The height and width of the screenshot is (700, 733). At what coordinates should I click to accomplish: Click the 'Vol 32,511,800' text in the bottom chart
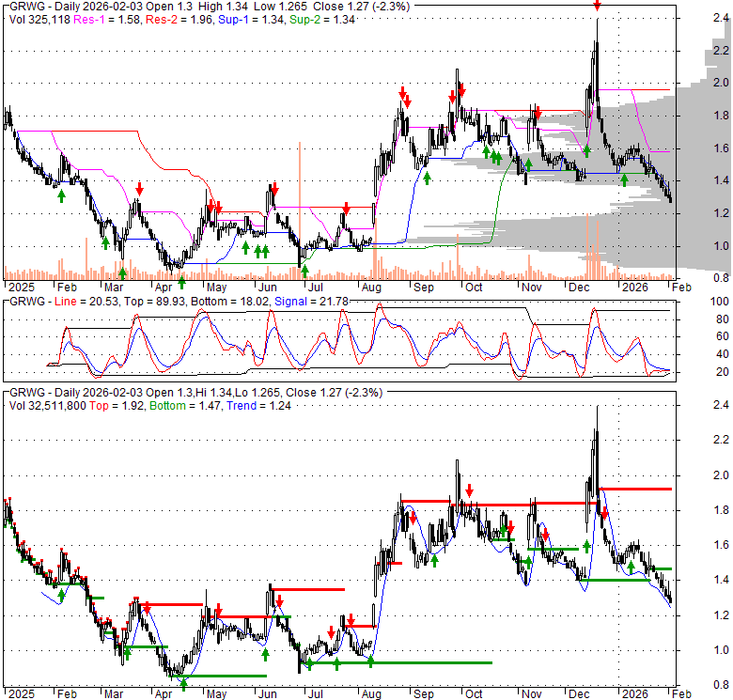47,406
